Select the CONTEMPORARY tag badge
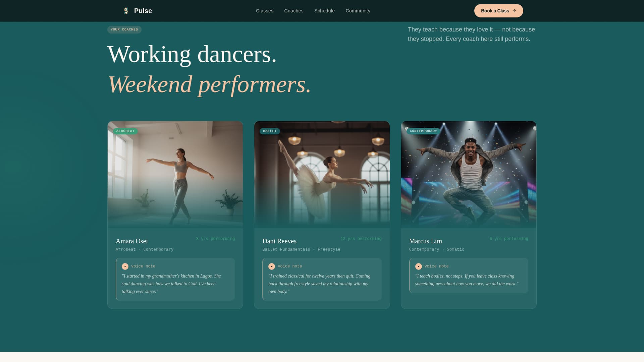Screen dimensions: 644x362 click(x=423, y=131)
